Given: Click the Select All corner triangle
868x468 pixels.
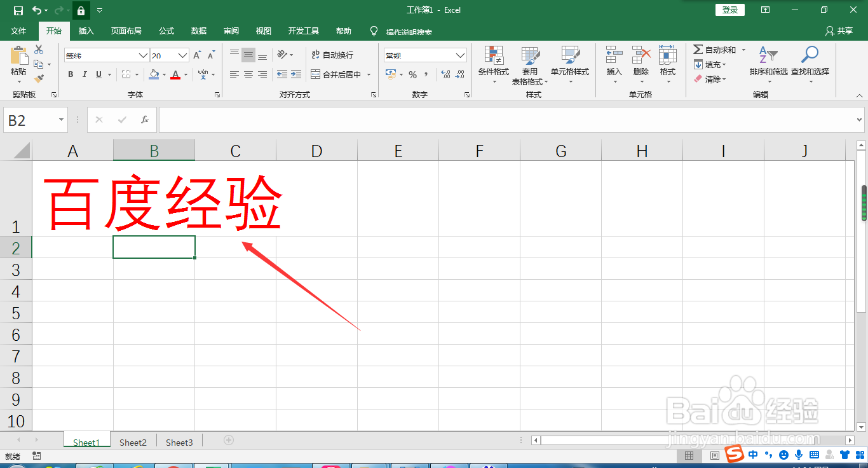Looking at the screenshot, I should tap(22, 151).
